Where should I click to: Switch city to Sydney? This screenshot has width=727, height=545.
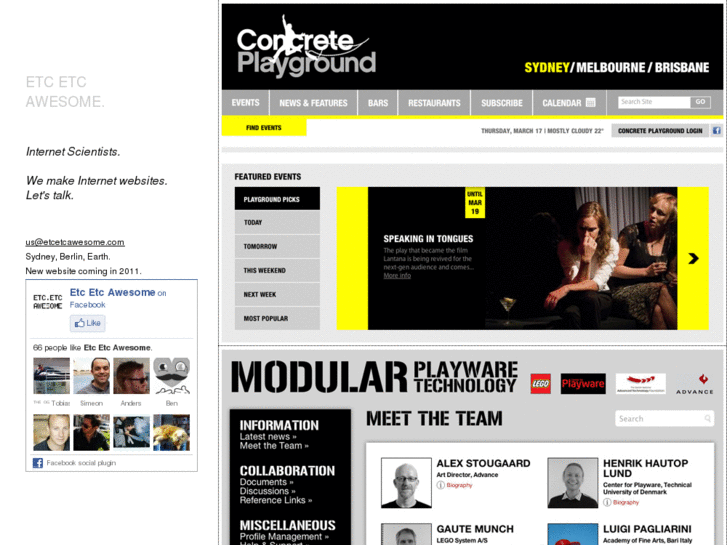(x=547, y=68)
